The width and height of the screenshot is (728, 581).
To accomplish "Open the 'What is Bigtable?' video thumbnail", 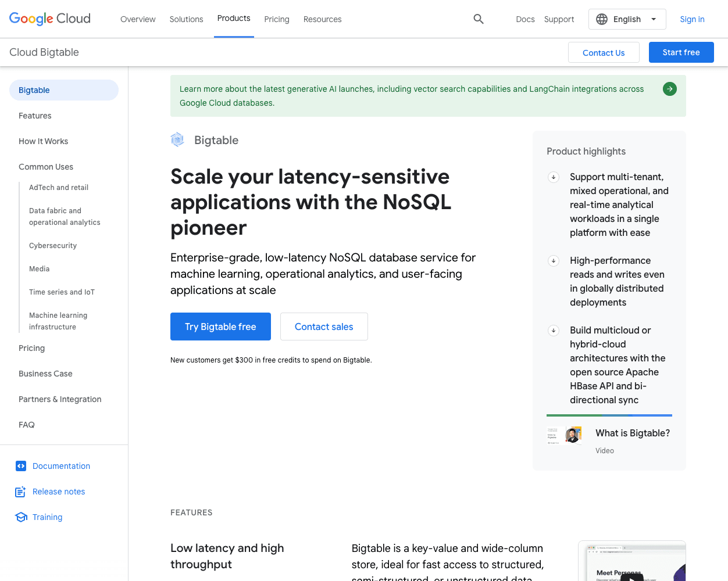I will click(x=564, y=435).
